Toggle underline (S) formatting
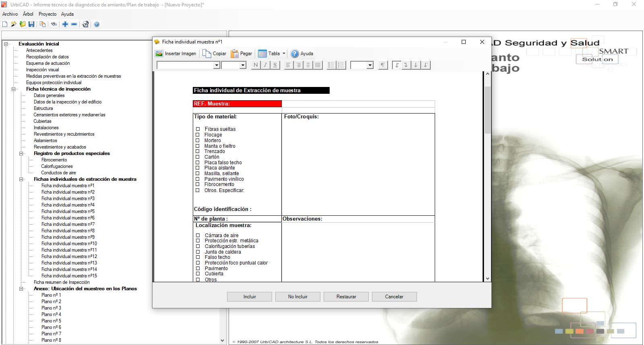 click(275, 65)
